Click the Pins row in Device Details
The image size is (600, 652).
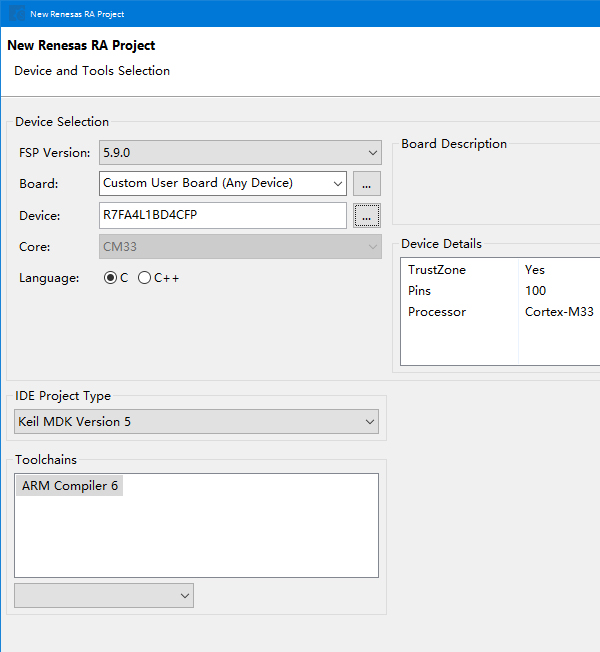[420, 291]
